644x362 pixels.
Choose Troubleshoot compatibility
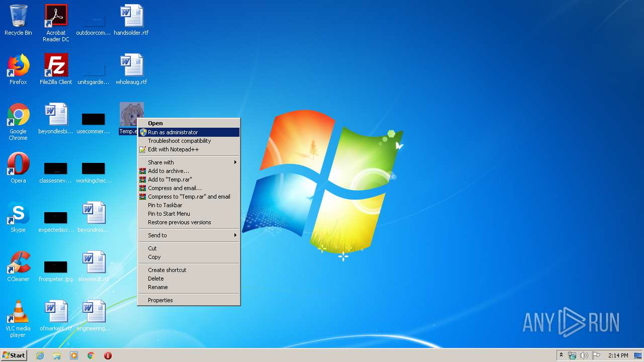pos(189,141)
